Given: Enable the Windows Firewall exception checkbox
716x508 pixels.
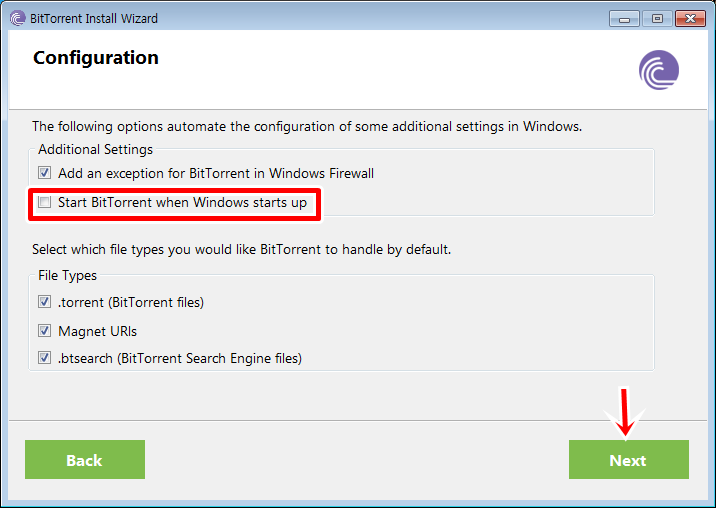Looking at the screenshot, I should (44, 173).
